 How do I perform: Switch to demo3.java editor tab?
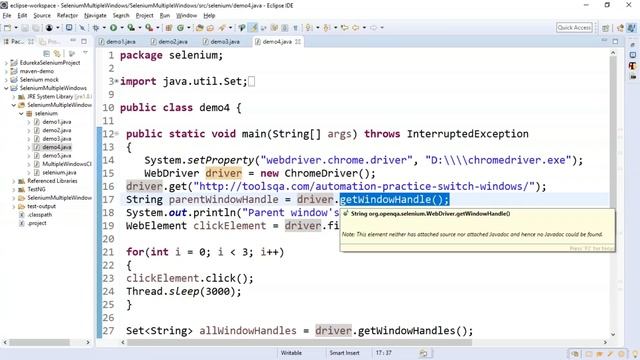(222, 42)
